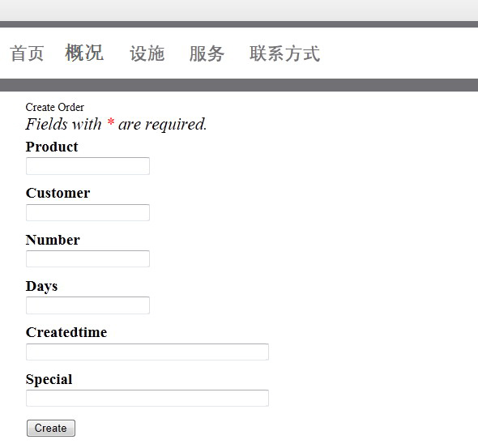Navigate to 联系方式 contact page
The width and height of the screenshot is (478, 448).
pos(285,53)
